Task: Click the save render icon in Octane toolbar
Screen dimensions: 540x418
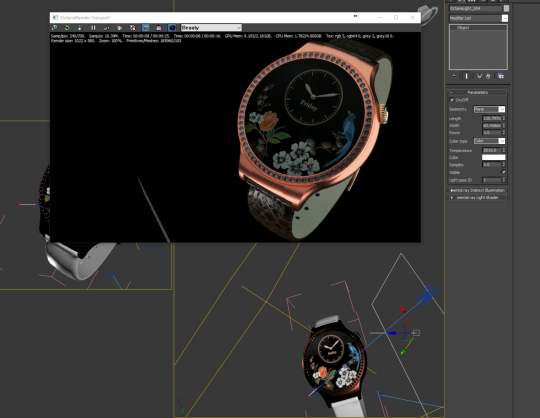Action: pyautogui.click(x=159, y=28)
